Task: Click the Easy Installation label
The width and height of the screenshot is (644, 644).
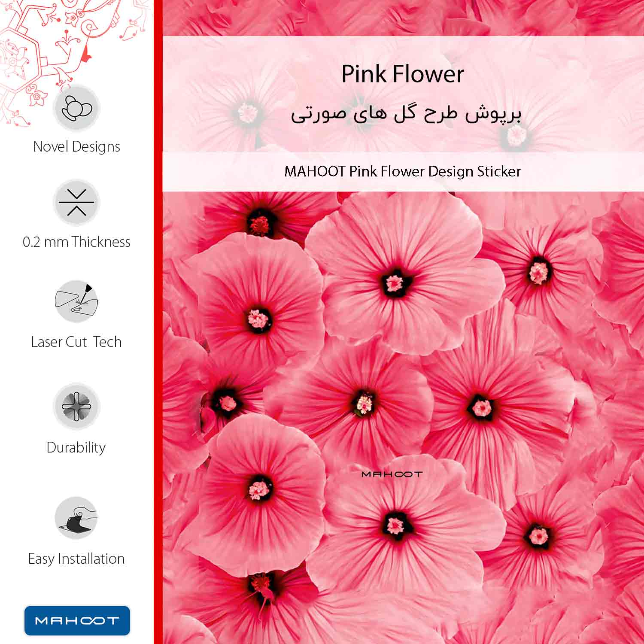Action: [76, 559]
